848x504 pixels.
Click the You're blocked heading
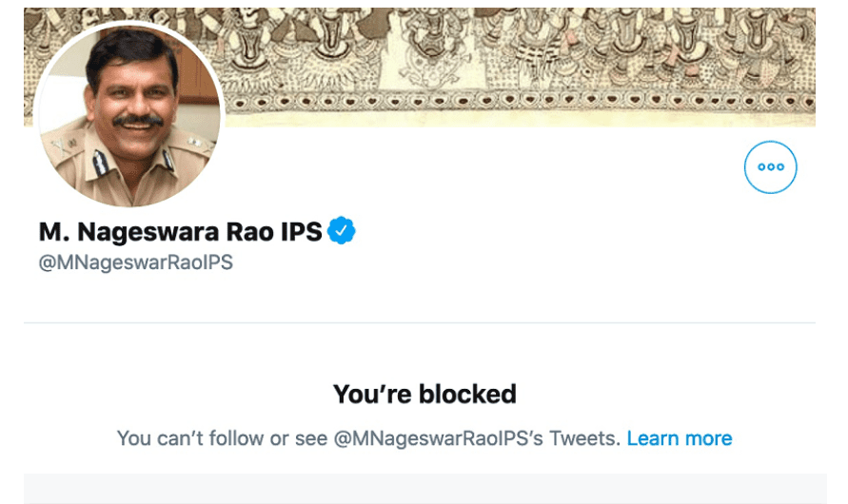pyautogui.click(x=424, y=394)
